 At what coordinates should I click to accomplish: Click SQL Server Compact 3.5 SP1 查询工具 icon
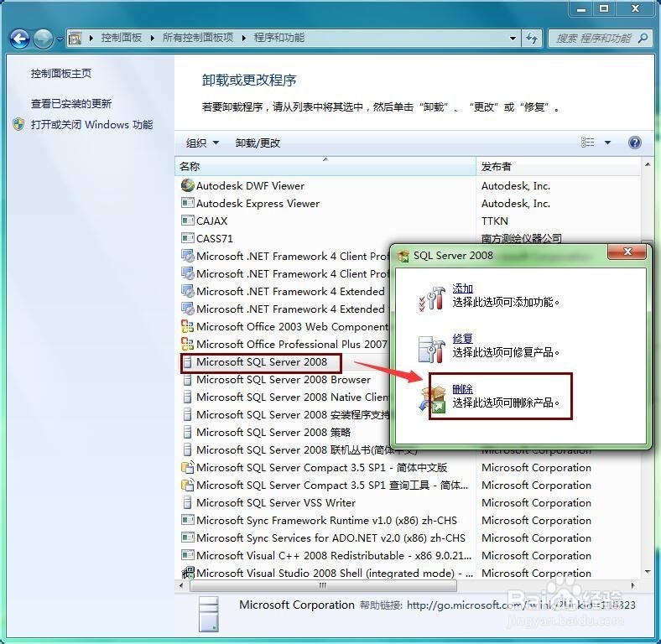click(x=188, y=486)
